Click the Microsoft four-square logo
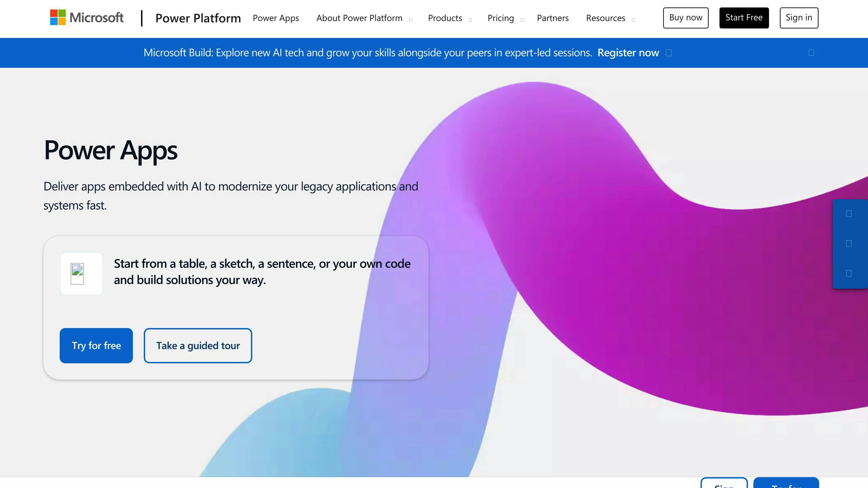868x488 pixels. click(x=58, y=18)
